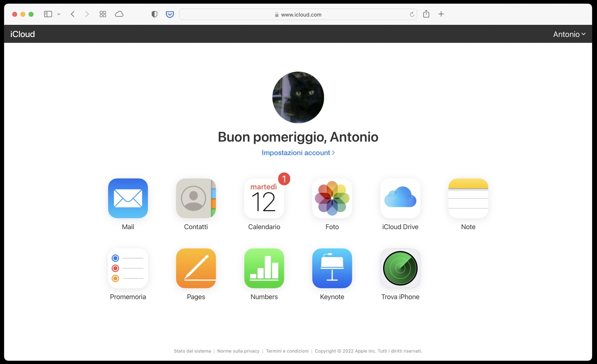Image resolution: width=597 pixels, height=364 pixels.
Task: Open iCloud Drive
Action: [400, 198]
